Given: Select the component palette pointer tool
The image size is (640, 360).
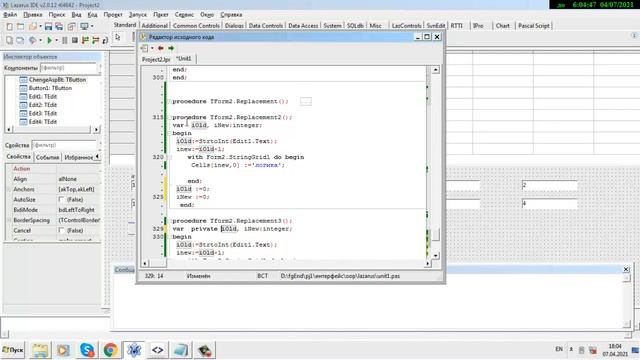Looking at the screenshot, I should point(118,38).
